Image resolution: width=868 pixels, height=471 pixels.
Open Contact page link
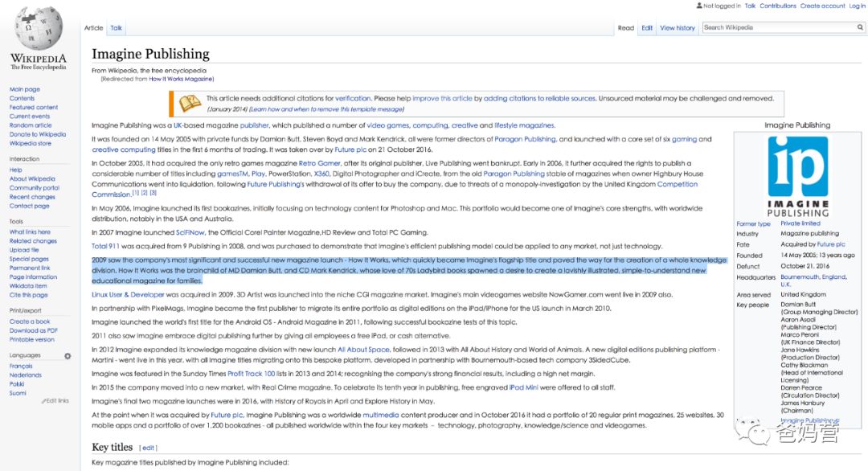click(30, 205)
